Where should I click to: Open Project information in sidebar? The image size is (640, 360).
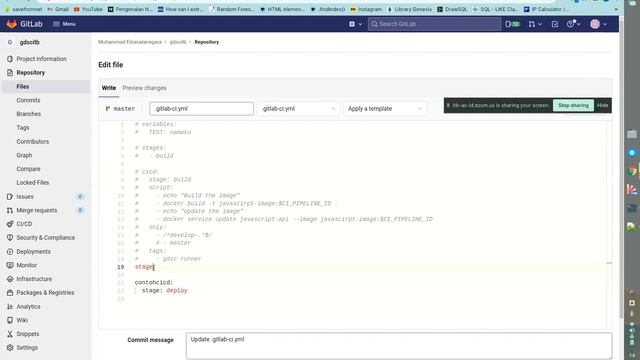click(41, 59)
